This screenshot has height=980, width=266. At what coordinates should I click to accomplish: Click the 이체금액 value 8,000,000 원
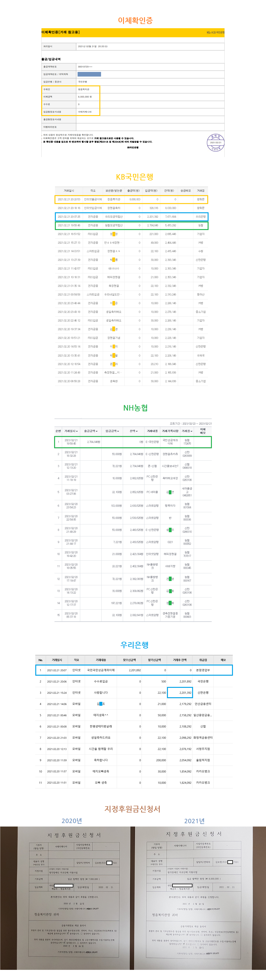(x=85, y=97)
